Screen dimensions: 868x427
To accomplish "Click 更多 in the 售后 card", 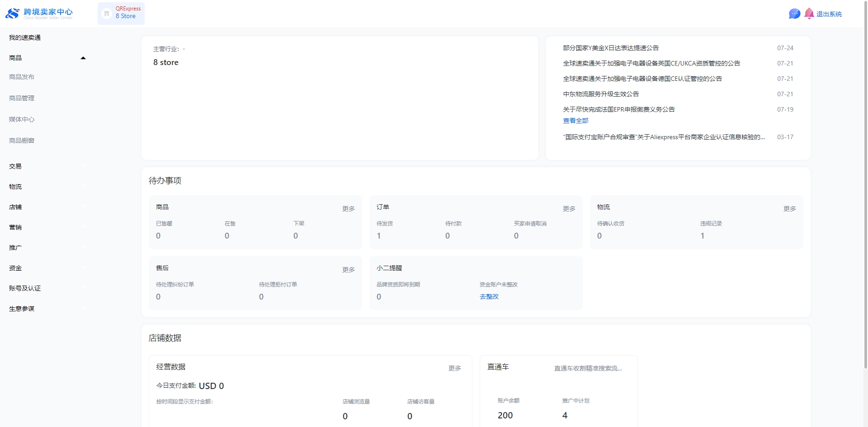I will tap(348, 270).
